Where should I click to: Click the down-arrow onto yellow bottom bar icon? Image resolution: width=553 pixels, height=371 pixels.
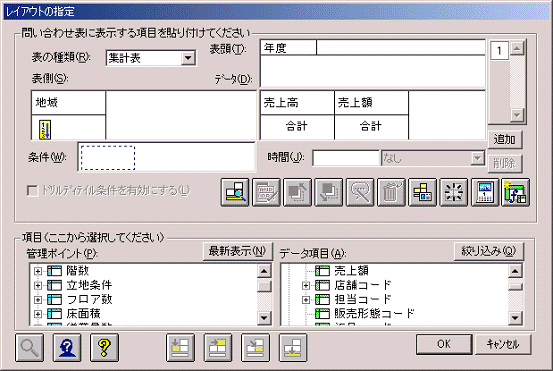pos(293,348)
